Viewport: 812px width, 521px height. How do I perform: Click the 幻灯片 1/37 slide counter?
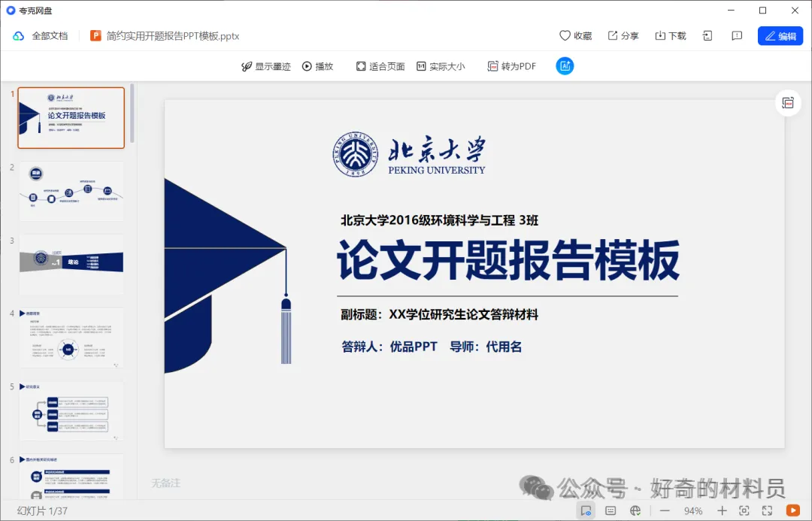[x=42, y=511]
